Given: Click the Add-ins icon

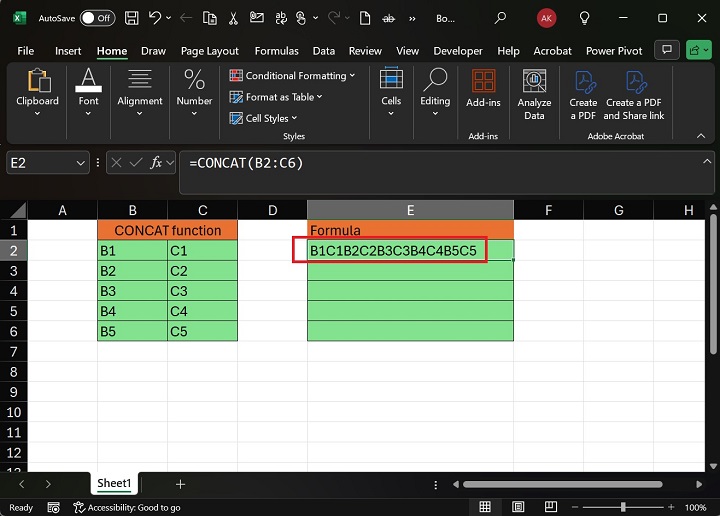Looking at the screenshot, I should (483, 90).
